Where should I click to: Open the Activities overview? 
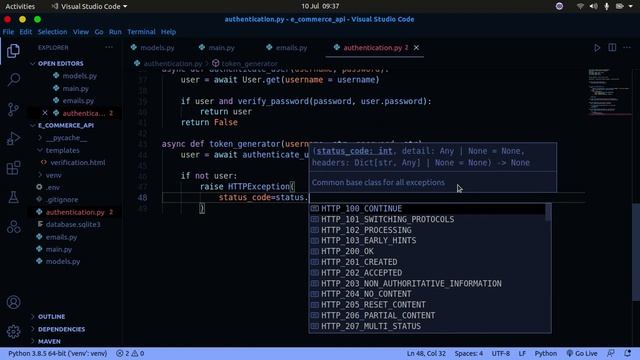click(x=20, y=7)
